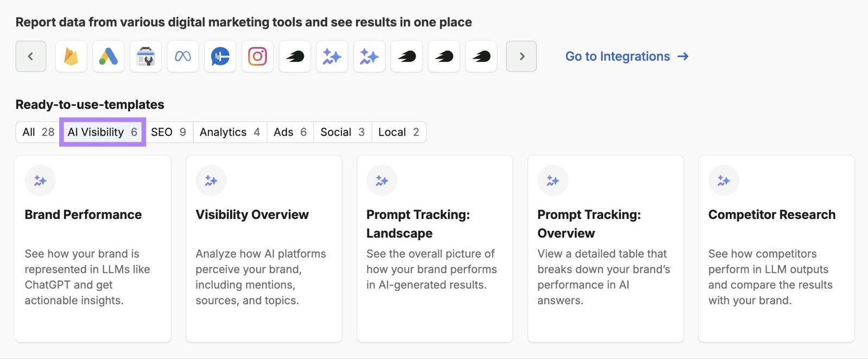
Task: Open the Analytics templates tab
Action: 230,132
